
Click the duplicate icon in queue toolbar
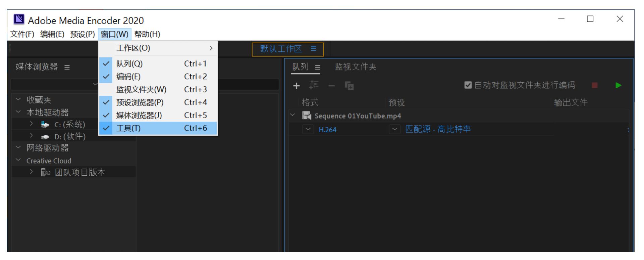[x=349, y=86]
